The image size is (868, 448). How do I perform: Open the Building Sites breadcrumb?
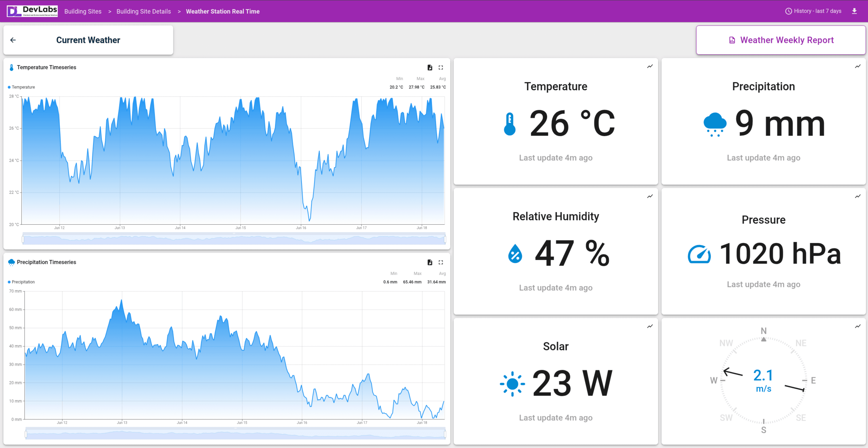pos(83,12)
